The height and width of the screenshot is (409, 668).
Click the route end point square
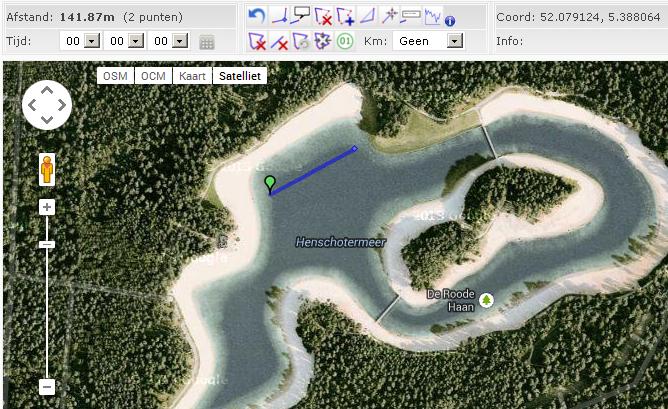coord(354,149)
